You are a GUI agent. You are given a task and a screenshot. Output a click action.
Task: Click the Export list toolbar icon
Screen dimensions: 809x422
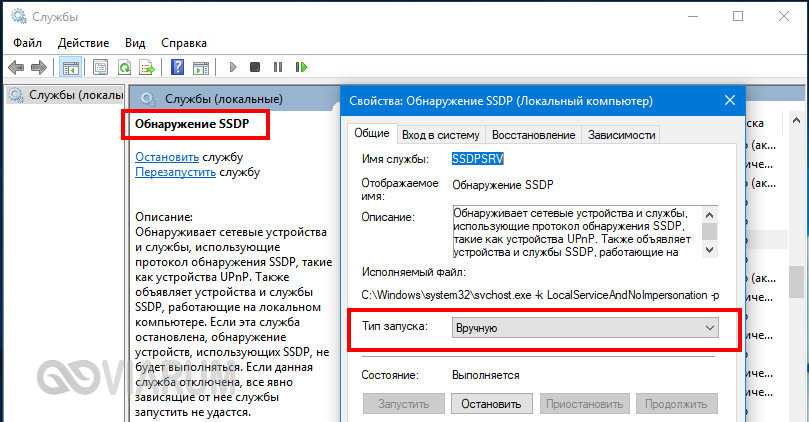(x=147, y=68)
